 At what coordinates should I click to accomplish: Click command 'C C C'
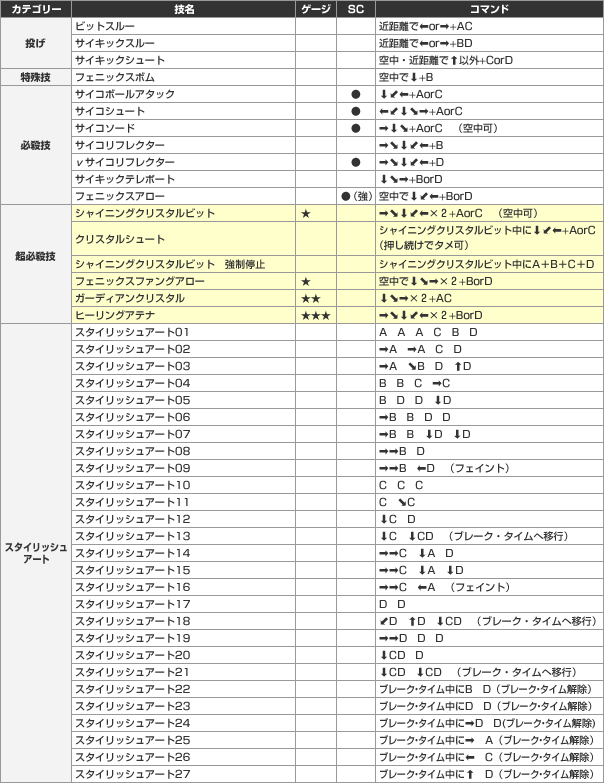(x=401, y=485)
